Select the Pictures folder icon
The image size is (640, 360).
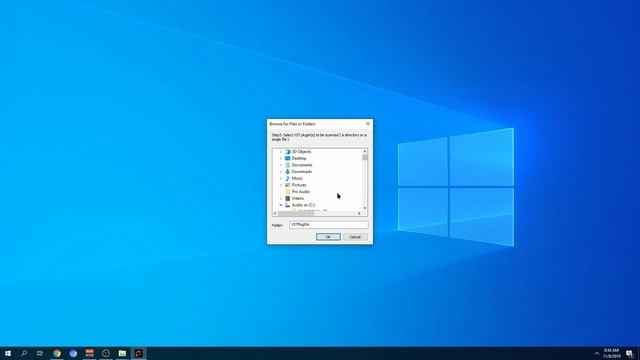[x=287, y=185]
